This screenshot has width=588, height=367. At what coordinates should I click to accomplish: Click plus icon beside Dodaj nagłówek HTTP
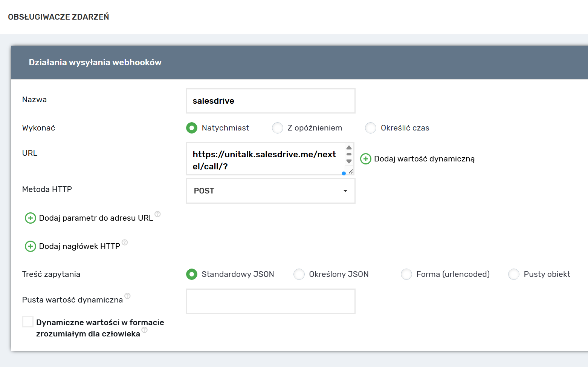[30, 246]
